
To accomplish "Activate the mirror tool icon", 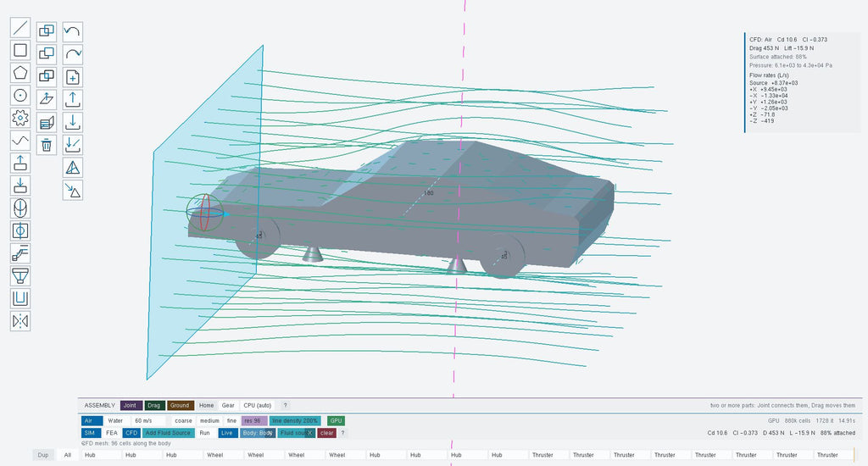I will 20,322.
